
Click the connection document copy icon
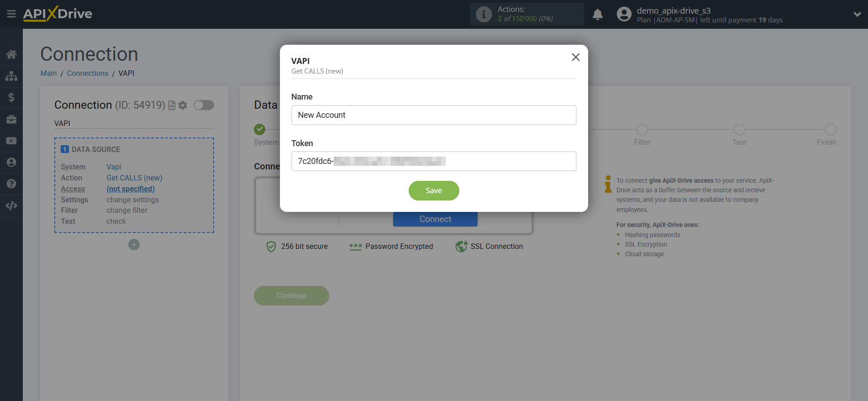172,106
